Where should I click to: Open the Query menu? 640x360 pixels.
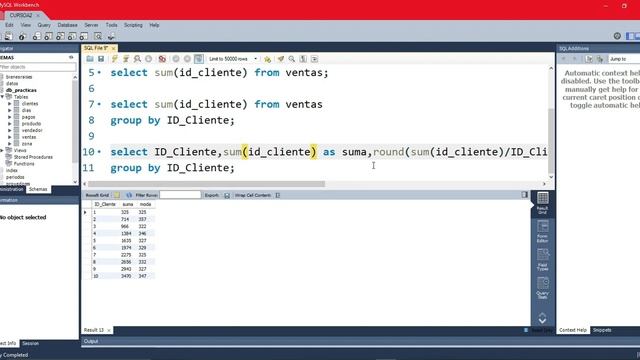(x=44, y=25)
